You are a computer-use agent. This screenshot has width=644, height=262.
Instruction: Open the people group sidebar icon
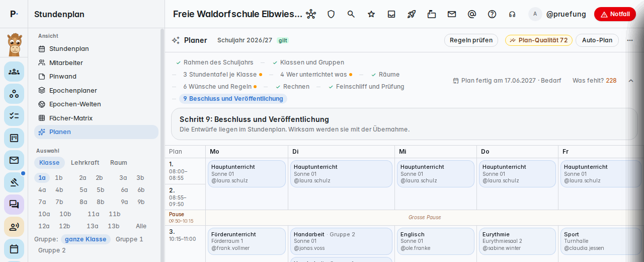14,72
